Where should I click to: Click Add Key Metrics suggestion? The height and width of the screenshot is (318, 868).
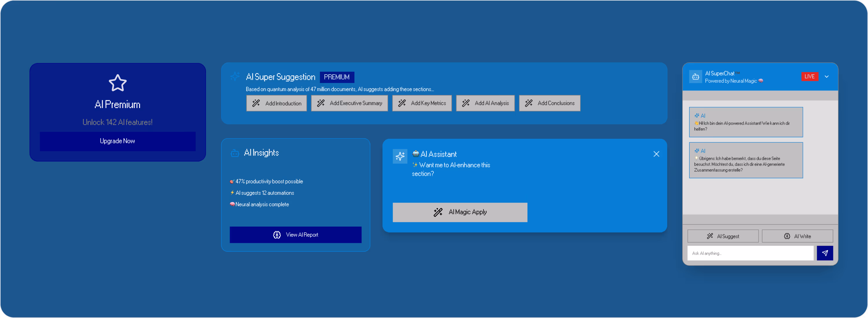click(x=422, y=103)
